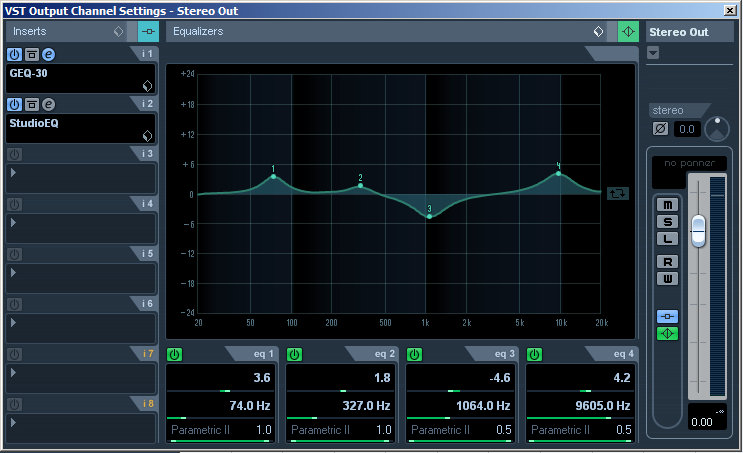Image resolution: width=743 pixels, height=453 pixels.
Task: Expand the empty insert slot i7 plugin list
Action: (x=13, y=372)
